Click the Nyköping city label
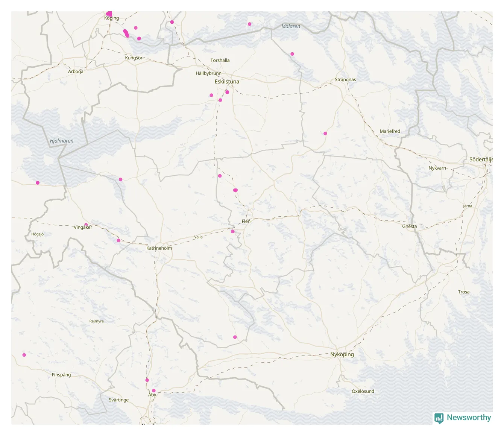The width and height of the screenshot is (504, 436). pos(342,354)
